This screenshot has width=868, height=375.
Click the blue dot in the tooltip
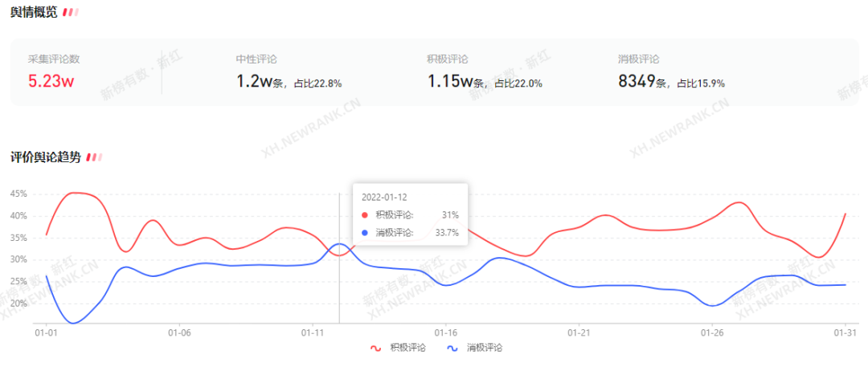pos(364,233)
